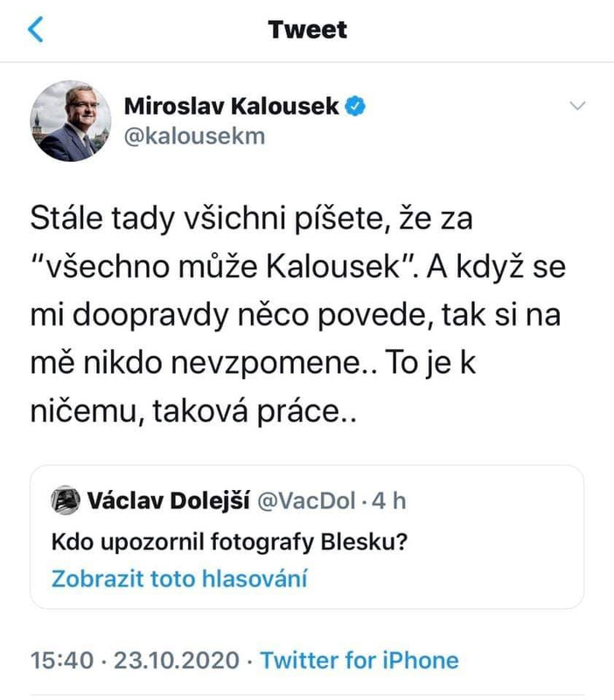Open the Miroslav Kalousek display name

pyautogui.click(x=231, y=106)
